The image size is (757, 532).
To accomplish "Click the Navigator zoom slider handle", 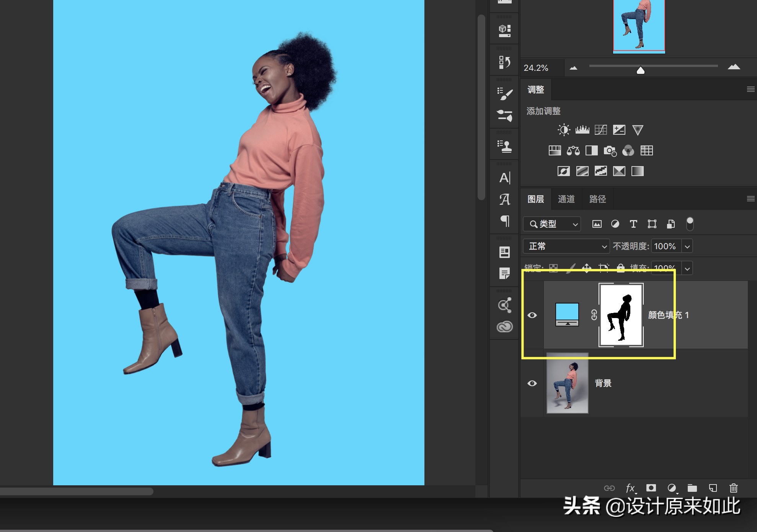I will point(640,70).
